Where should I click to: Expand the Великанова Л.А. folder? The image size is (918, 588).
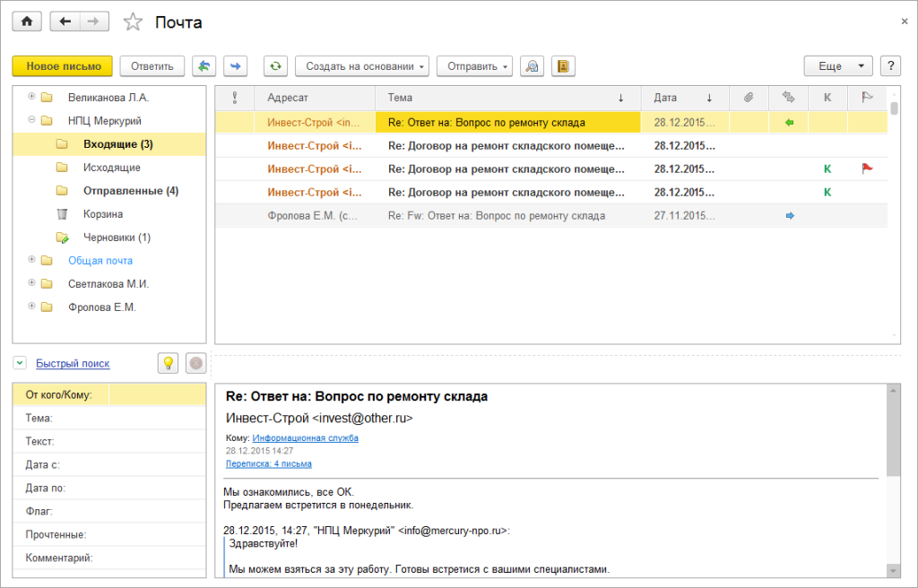(x=31, y=97)
